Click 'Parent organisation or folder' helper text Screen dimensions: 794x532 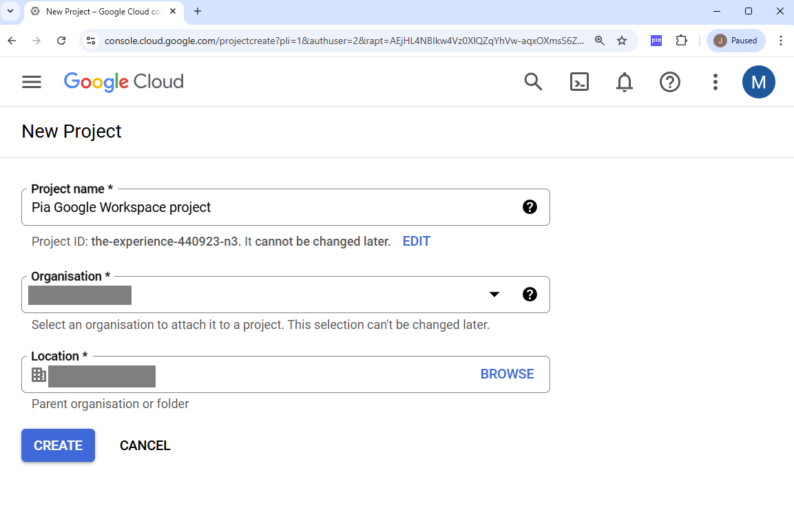tap(110, 404)
